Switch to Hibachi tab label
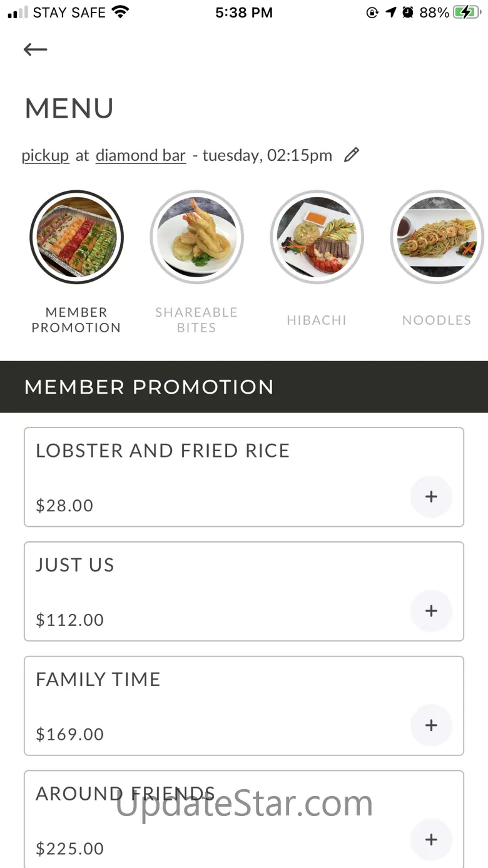488x868 pixels. click(317, 320)
